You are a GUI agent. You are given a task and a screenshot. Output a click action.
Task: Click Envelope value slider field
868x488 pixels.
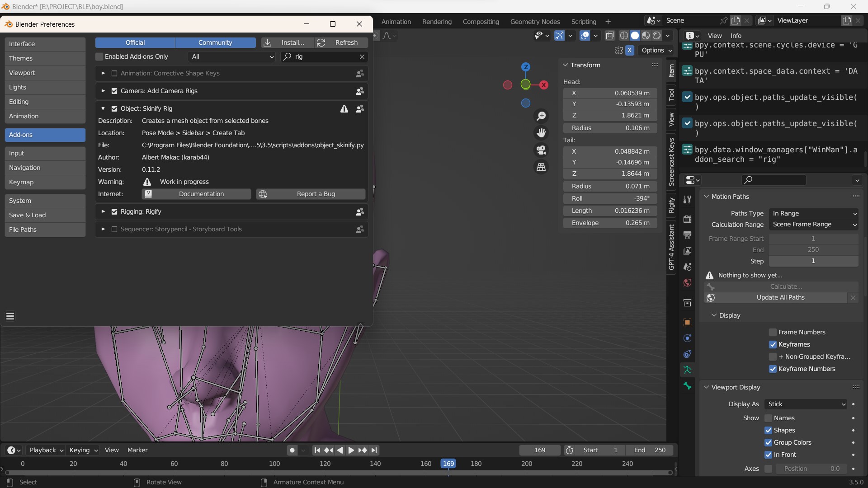[610, 223]
